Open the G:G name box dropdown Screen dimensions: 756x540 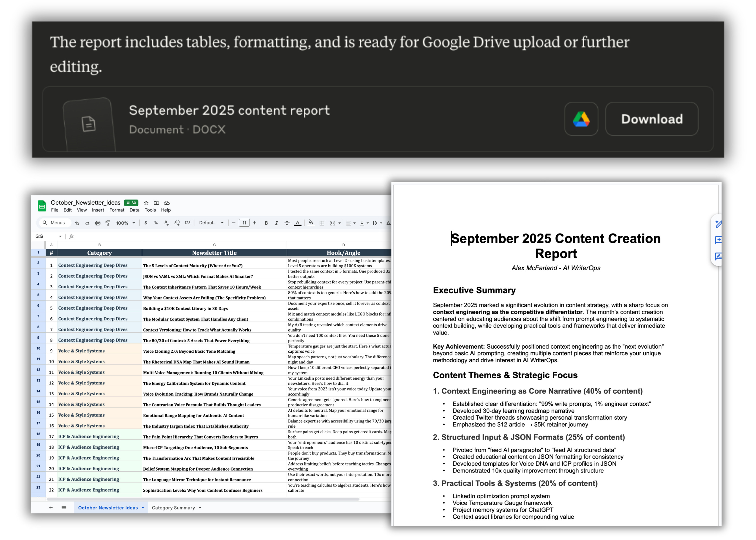60,237
